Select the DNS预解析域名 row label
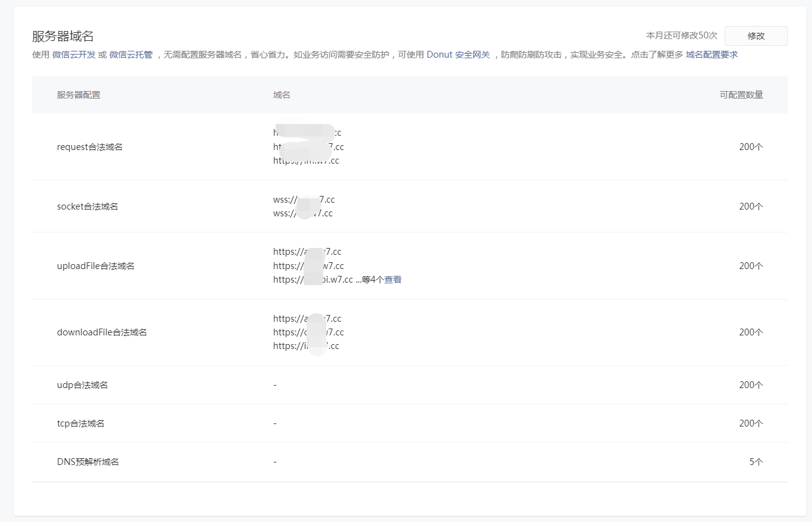The image size is (812, 522). coord(88,462)
